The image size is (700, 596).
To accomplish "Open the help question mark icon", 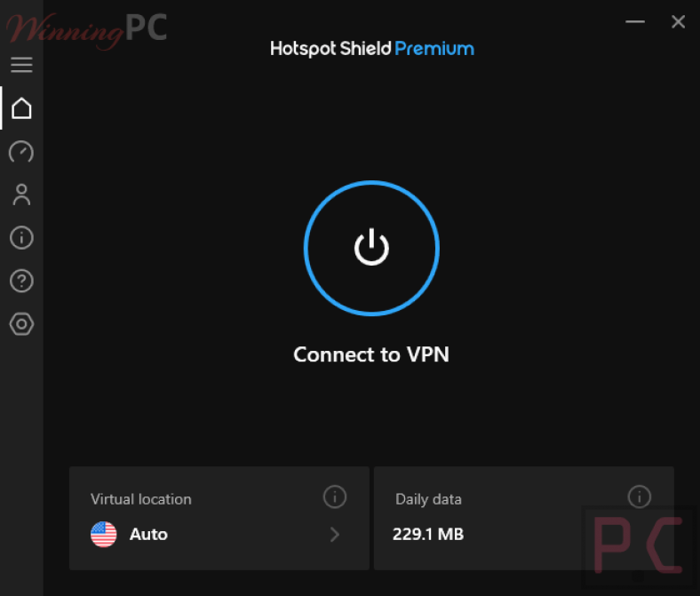I will pyautogui.click(x=21, y=281).
